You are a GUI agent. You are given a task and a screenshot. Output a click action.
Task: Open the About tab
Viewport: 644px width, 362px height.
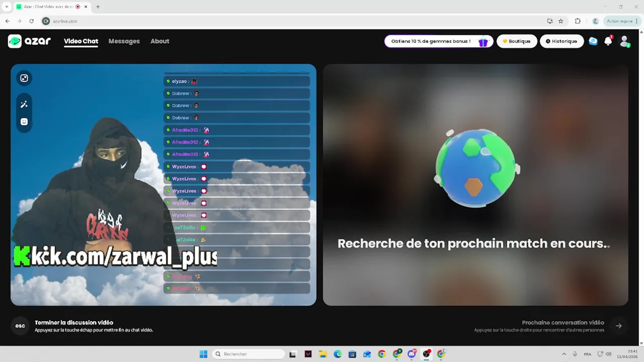tap(159, 41)
